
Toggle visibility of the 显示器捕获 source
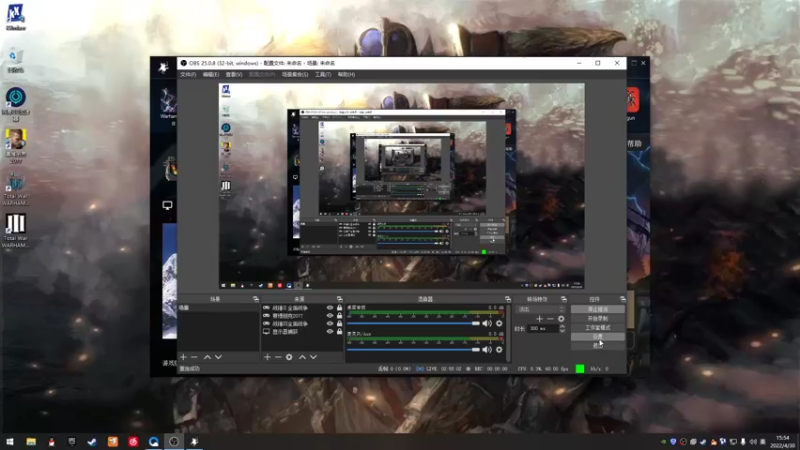pyautogui.click(x=330, y=332)
